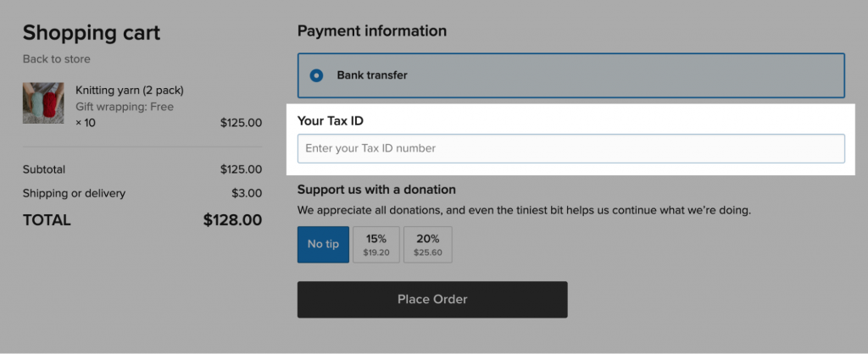This screenshot has width=868, height=354.
Task: Click the Knitting yarn (2 pack) product name
Action: [x=130, y=90]
